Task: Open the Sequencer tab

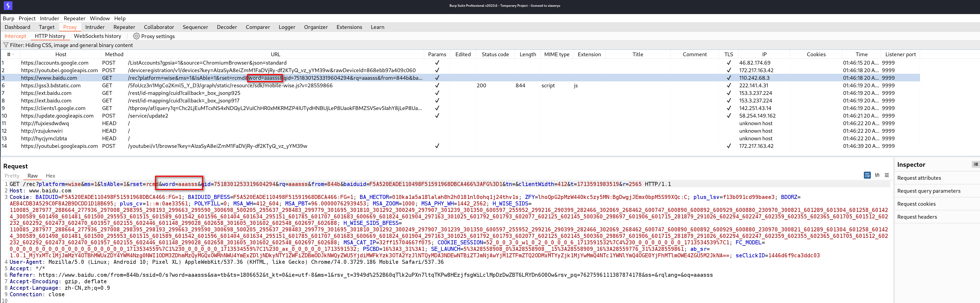Action: coord(195,27)
